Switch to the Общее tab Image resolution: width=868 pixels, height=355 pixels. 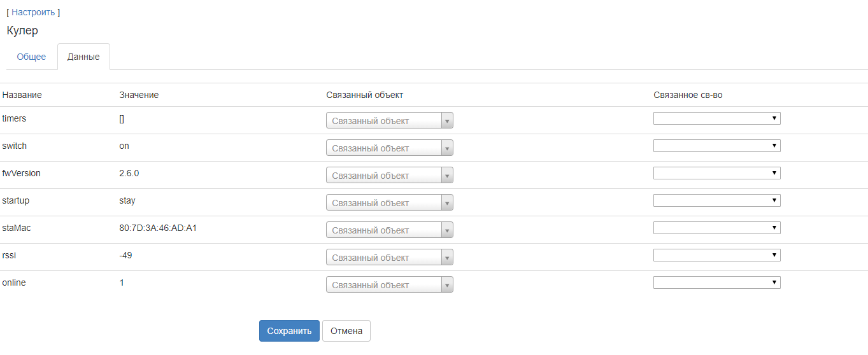(x=31, y=57)
